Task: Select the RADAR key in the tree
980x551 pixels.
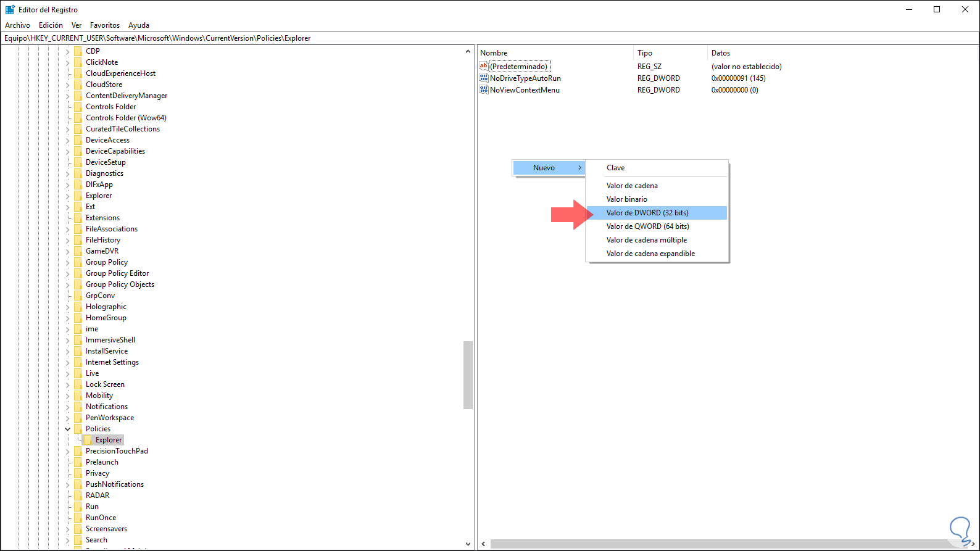Action: pos(98,495)
